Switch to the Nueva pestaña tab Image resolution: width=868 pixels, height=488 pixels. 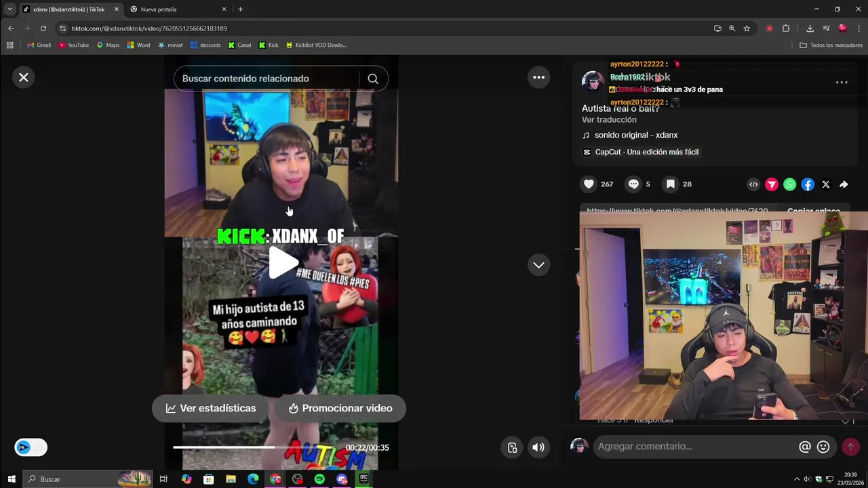pos(178,9)
